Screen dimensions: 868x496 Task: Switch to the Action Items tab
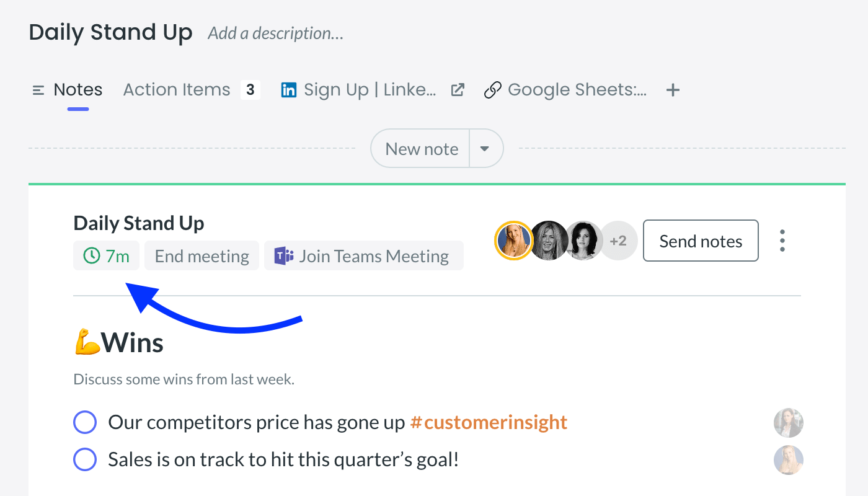tap(191, 91)
